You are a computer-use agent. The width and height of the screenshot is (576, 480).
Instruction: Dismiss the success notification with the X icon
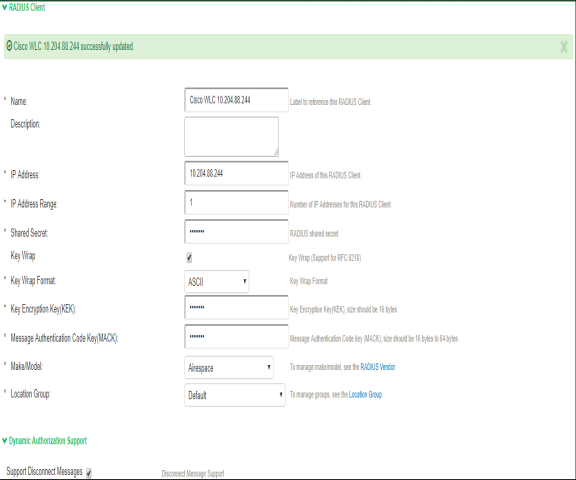564,47
